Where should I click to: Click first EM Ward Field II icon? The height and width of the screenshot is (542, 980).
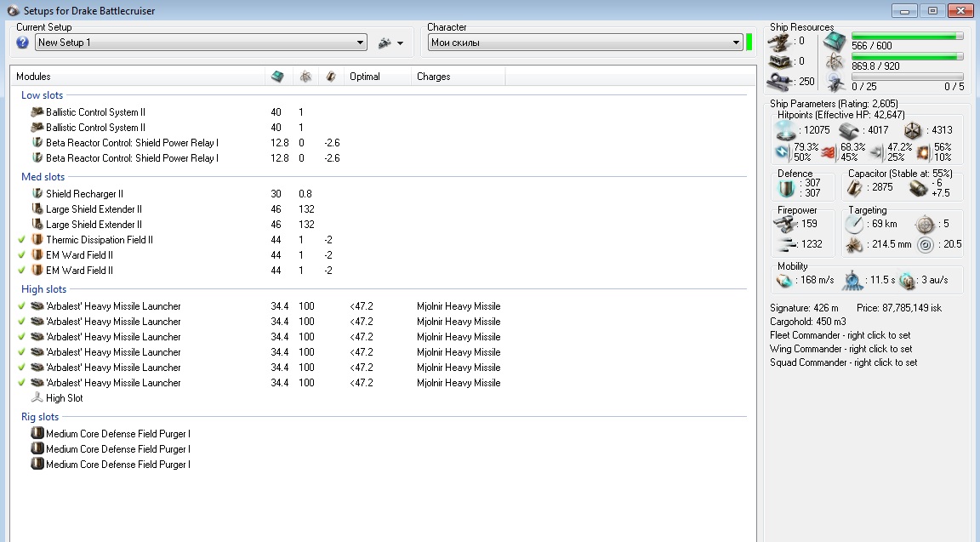(37, 255)
